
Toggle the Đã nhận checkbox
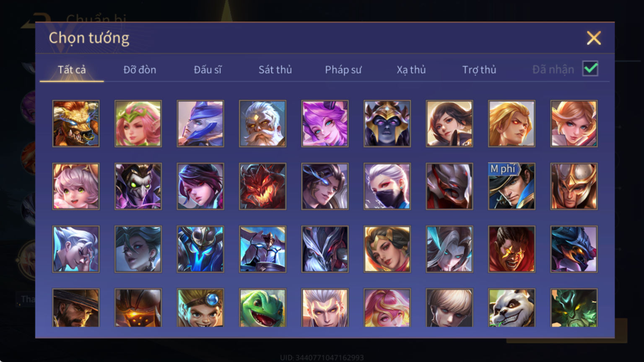(x=590, y=69)
